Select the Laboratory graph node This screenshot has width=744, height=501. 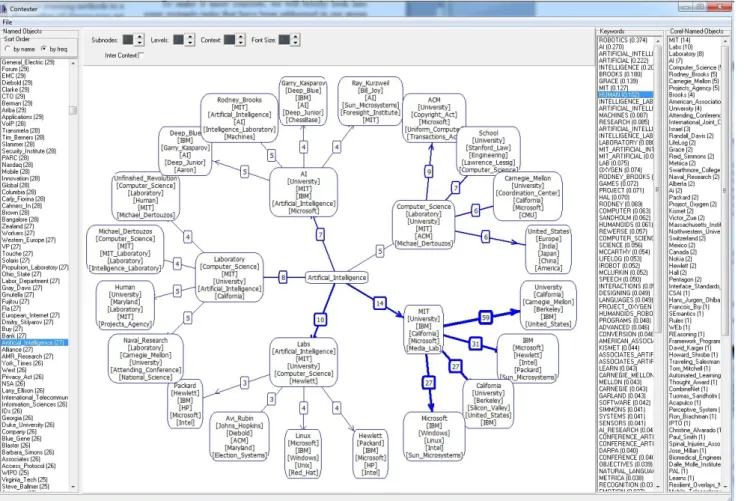point(229,278)
